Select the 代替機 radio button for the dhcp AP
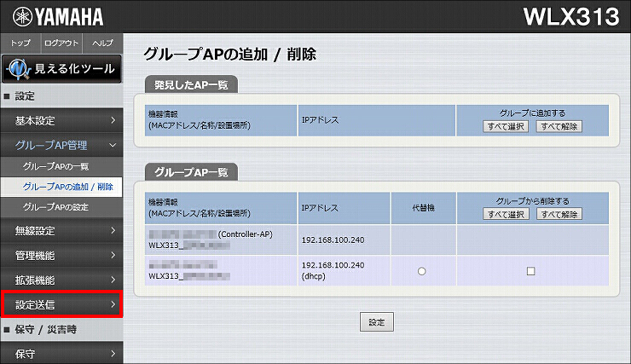Image resolution: width=631 pixels, height=364 pixels. pos(422,271)
